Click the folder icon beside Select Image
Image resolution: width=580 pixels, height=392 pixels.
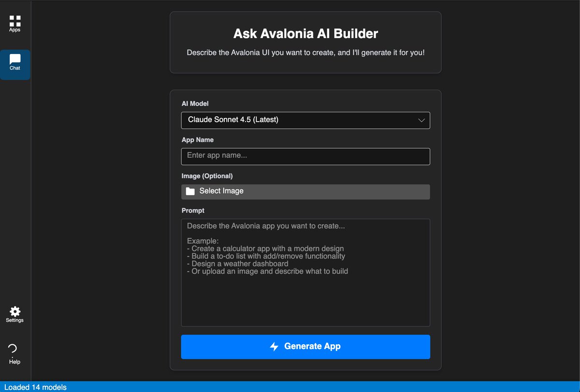[x=190, y=191]
